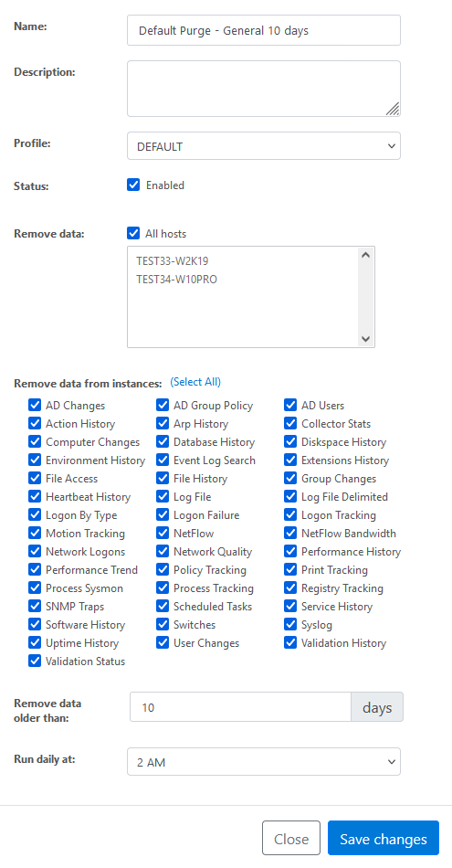Screen dimensions: 452x868
Task: Toggle Event Log Search checkbox
Action: pos(163,460)
